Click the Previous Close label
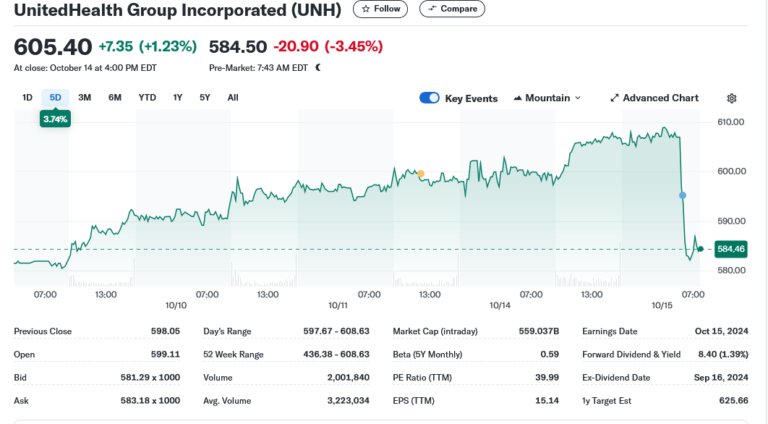The height and width of the screenshot is (424, 768). pyautogui.click(x=43, y=331)
